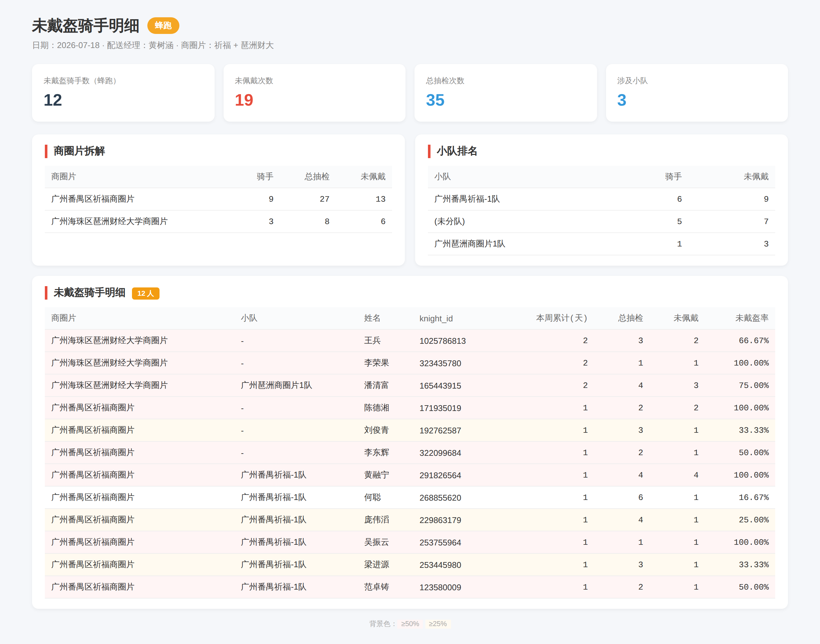Select rider name 梁进源

point(376,564)
